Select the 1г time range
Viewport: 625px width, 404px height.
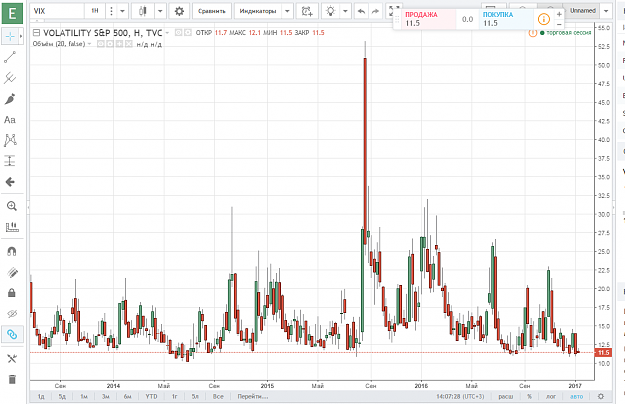[x=174, y=396]
